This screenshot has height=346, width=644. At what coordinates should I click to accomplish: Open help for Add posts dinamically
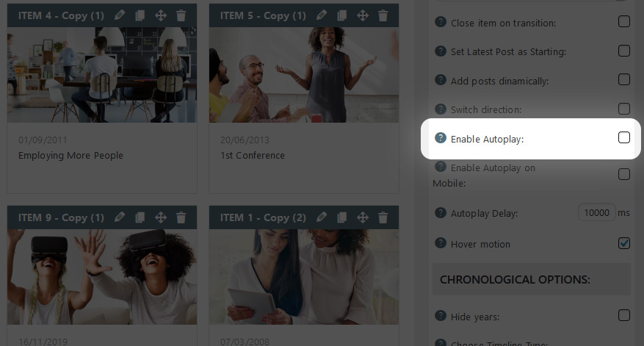(x=441, y=80)
